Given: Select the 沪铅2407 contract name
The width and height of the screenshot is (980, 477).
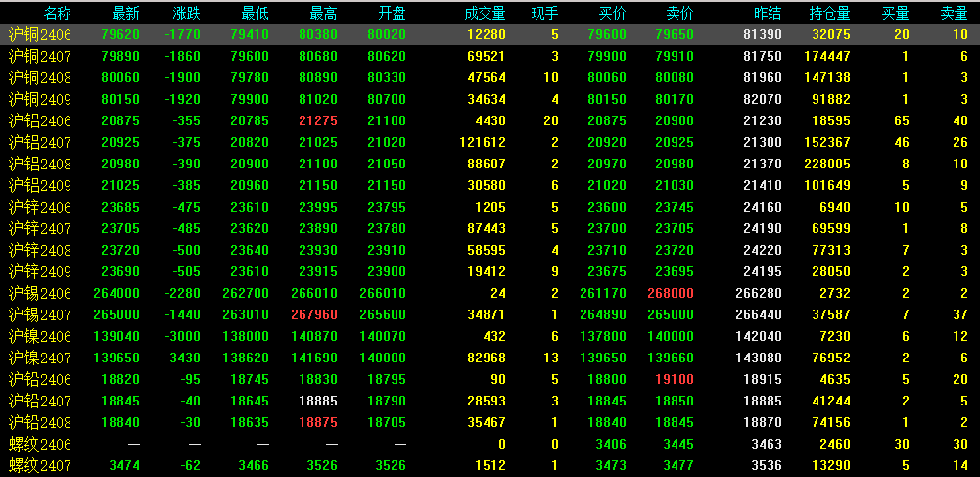Looking at the screenshot, I should click(x=39, y=400).
